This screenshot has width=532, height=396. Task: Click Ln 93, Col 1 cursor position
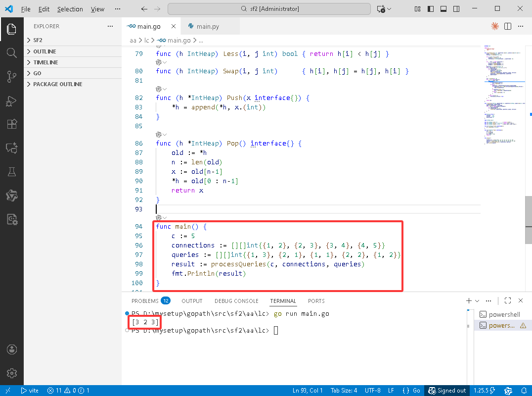point(308,391)
